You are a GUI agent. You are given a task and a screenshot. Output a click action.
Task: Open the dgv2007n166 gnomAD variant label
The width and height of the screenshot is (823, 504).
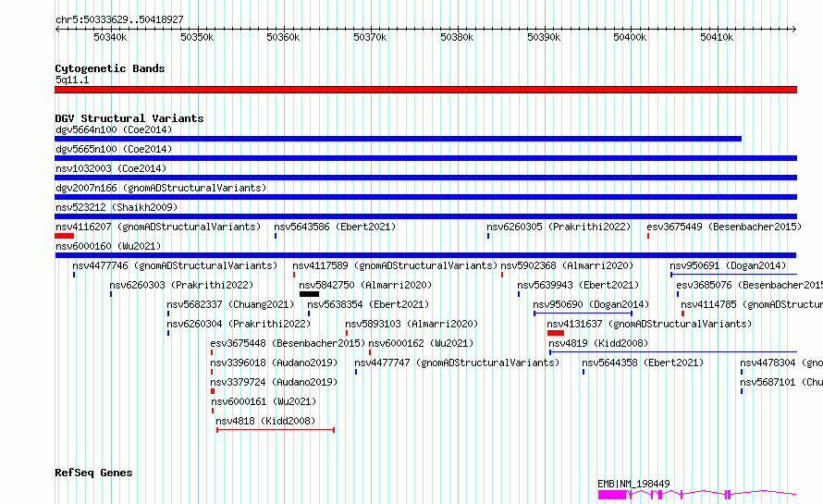(x=161, y=188)
